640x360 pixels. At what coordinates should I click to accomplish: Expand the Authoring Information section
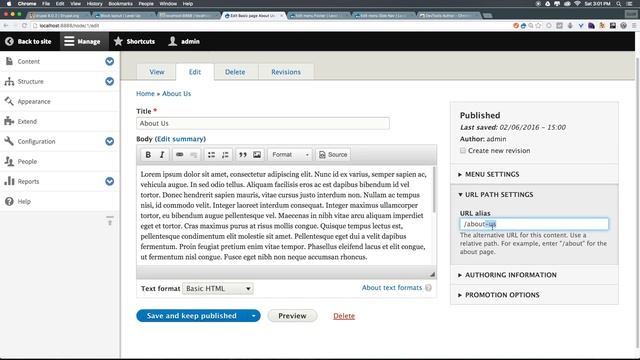(511, 275)
